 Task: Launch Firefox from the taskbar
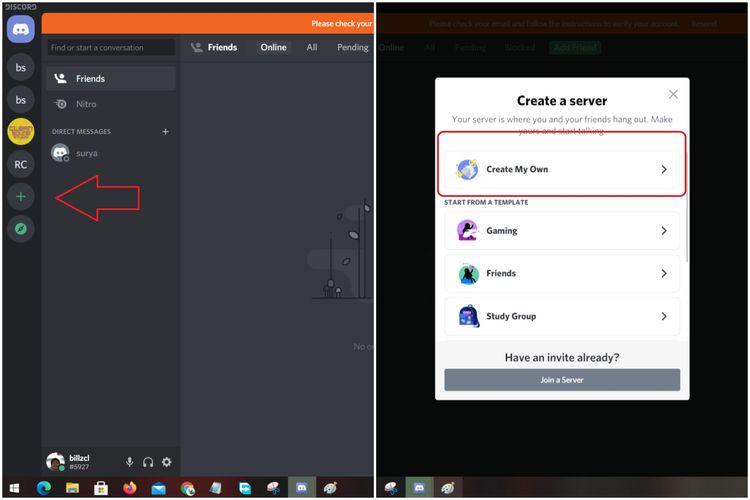(130, 488)
